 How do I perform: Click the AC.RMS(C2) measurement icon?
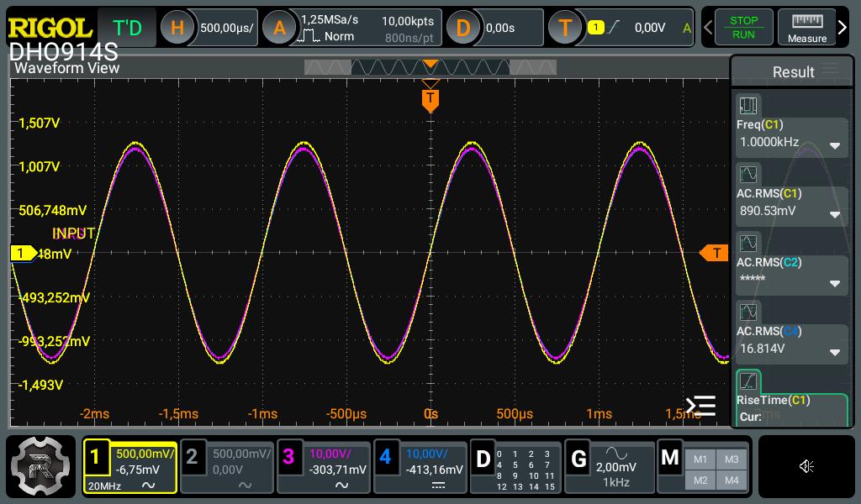coord(747,243)
